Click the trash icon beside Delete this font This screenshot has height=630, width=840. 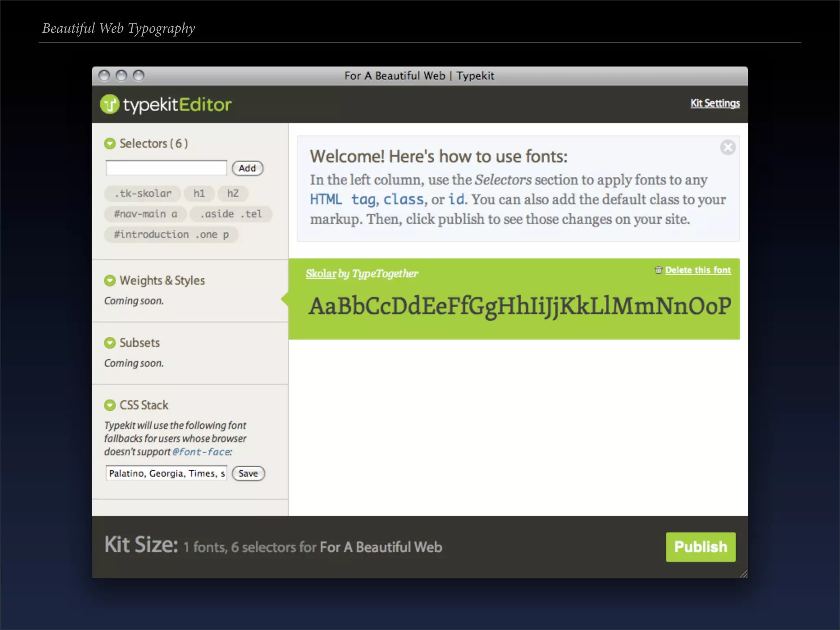tap(658, 270)
